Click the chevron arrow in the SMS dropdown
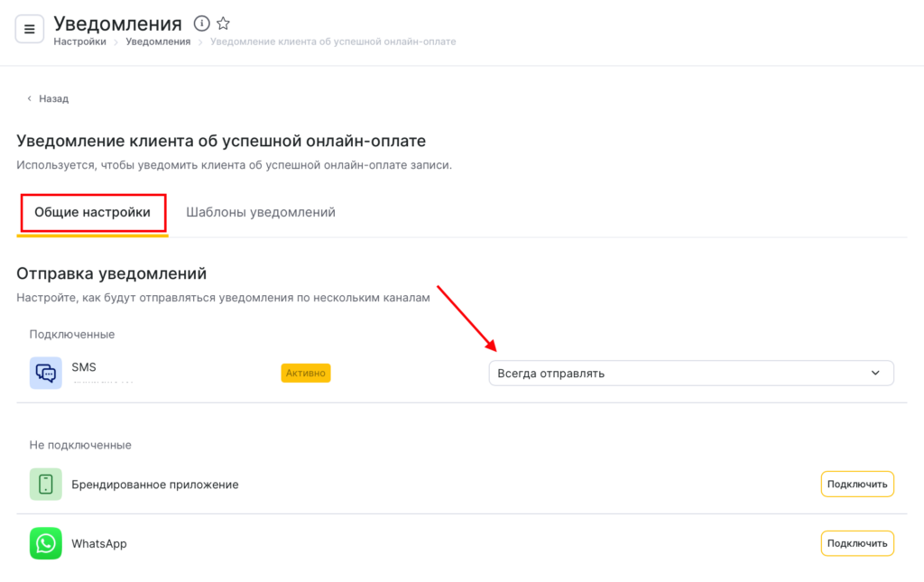 click(x=874, y=373)
